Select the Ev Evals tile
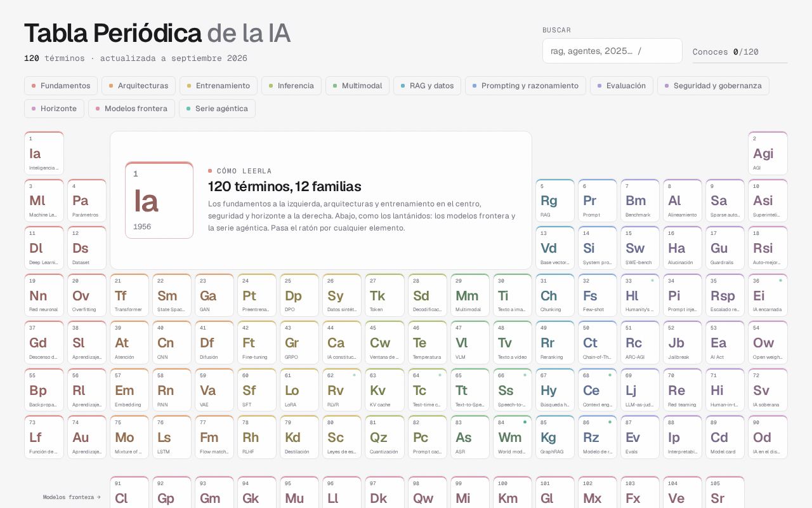812x508 pixels. pyautogui.click(x=640, y=438)
